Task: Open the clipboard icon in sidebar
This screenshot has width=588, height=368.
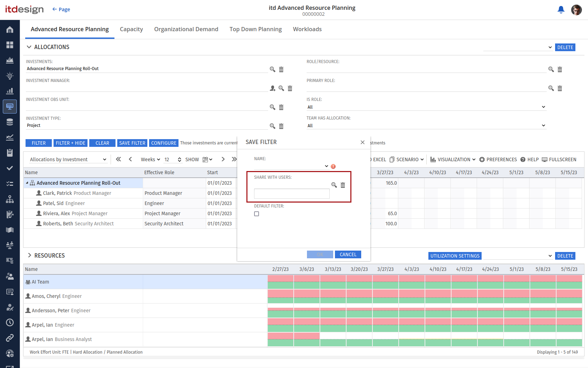Action: pos(10,153)
